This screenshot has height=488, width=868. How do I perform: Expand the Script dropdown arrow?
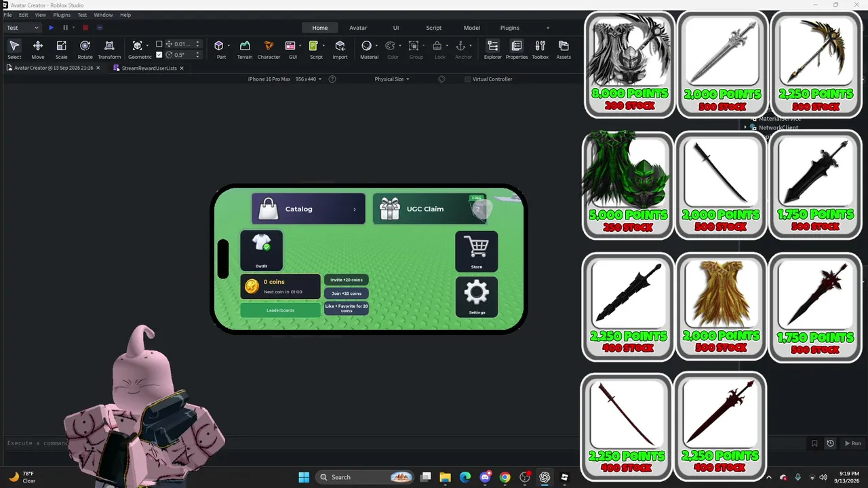point(323,46)
